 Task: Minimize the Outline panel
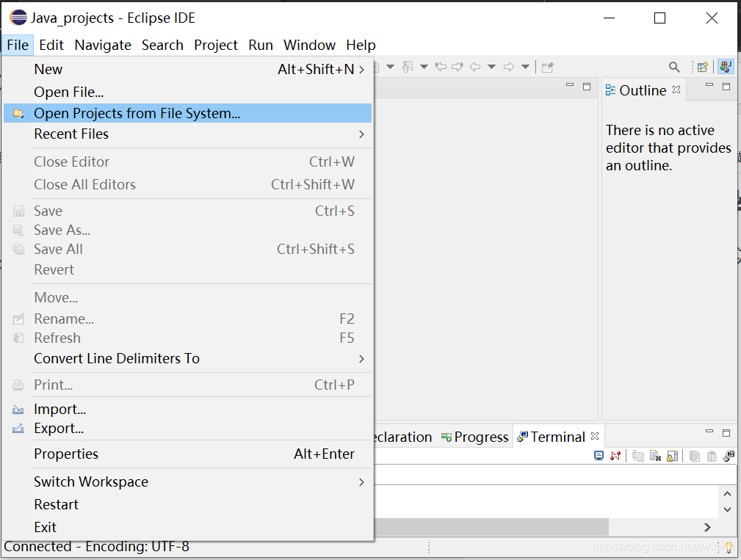coord(709,85)
